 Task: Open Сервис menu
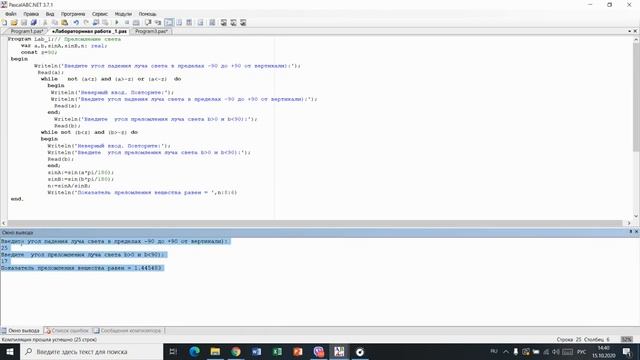coord(100,14)
